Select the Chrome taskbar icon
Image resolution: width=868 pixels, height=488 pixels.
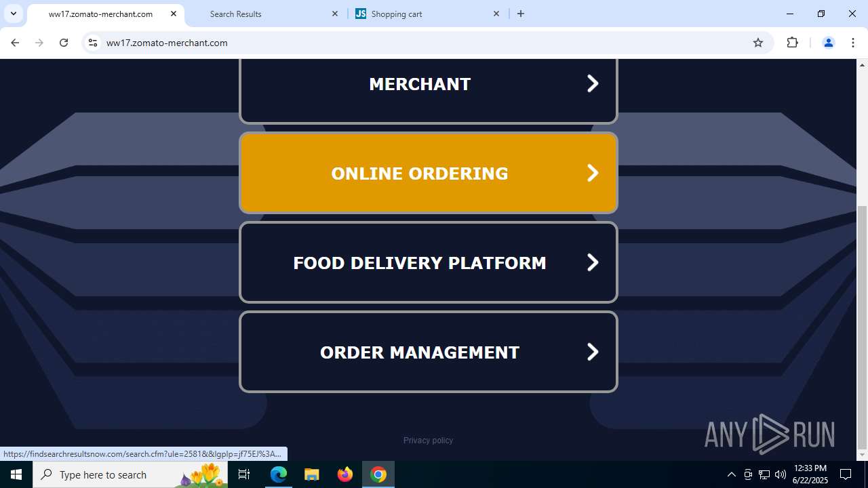click(x=378, y=474)
